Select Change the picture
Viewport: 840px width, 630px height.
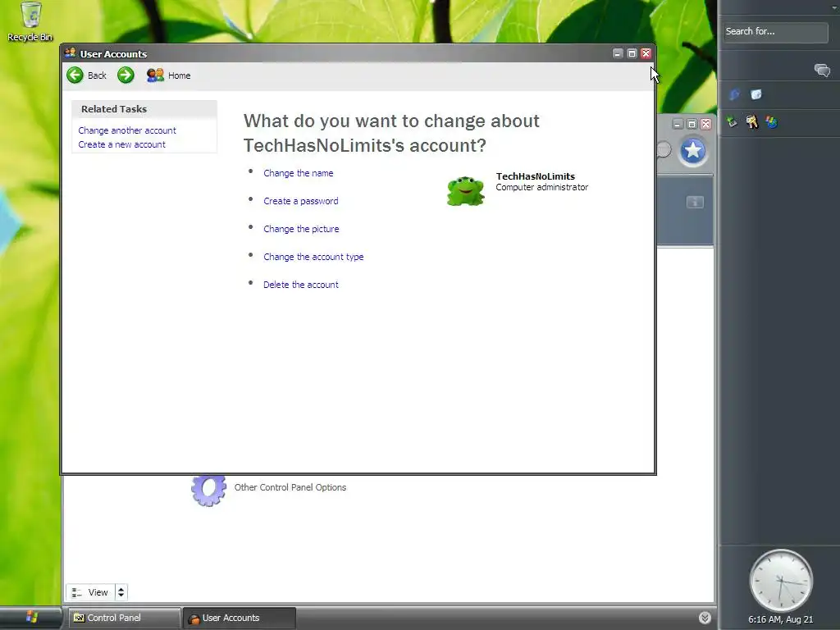click(301, 229)
